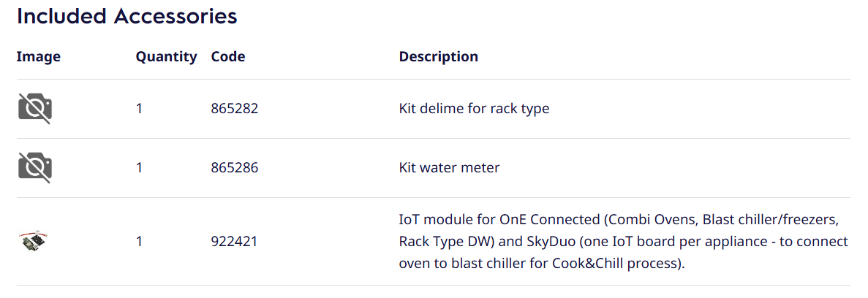
Task: Click the Image column header
Action: (39, 57)
